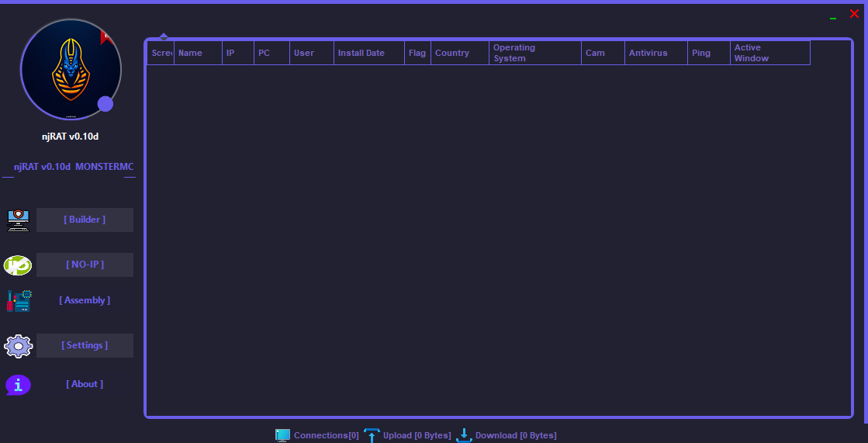This screenshot has height=443, width=868.
Task: Click the purple About info icon
Action: pos(19,385)
